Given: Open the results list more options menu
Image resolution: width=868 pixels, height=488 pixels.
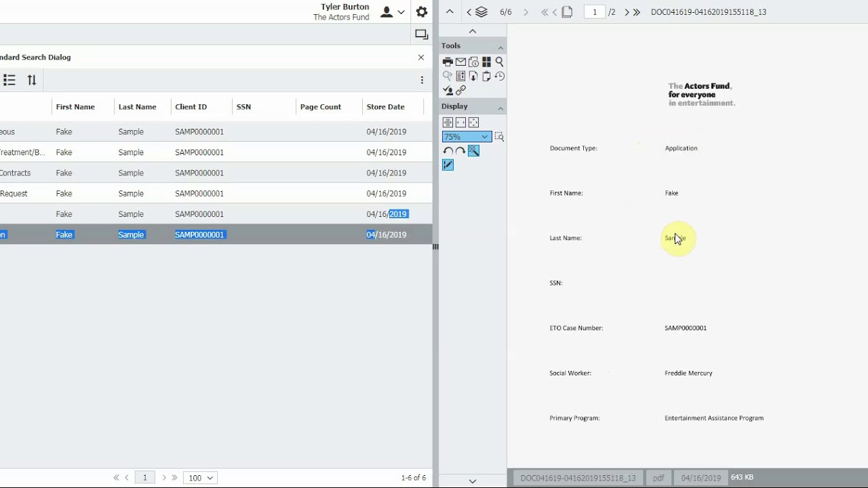Looking at the screenshot, I should [x=422, y=80].
